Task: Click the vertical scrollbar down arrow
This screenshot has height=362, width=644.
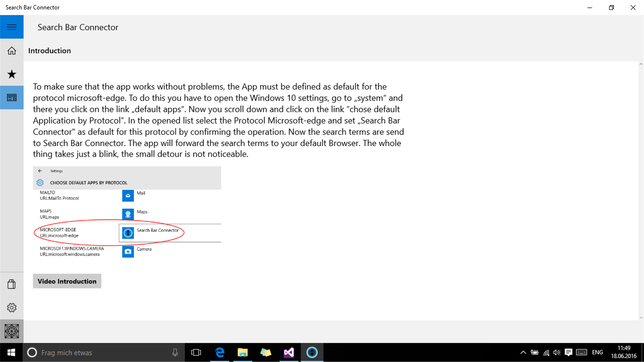Action: (x=641, y=317)
